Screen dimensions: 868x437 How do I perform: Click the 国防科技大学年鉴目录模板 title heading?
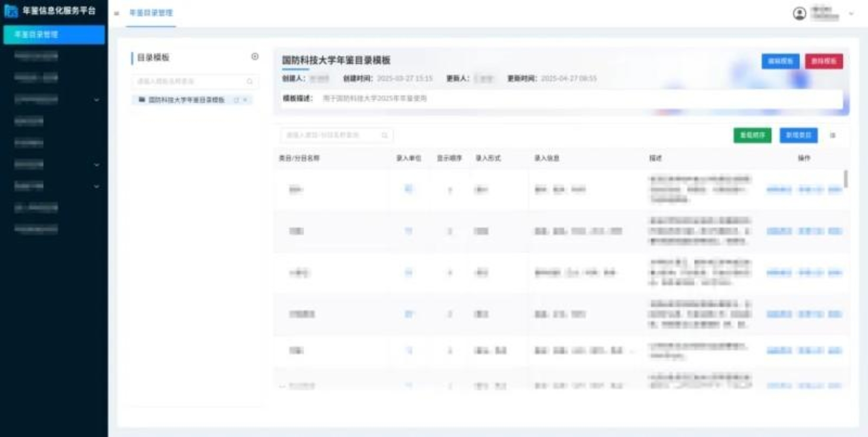(336, 60)
